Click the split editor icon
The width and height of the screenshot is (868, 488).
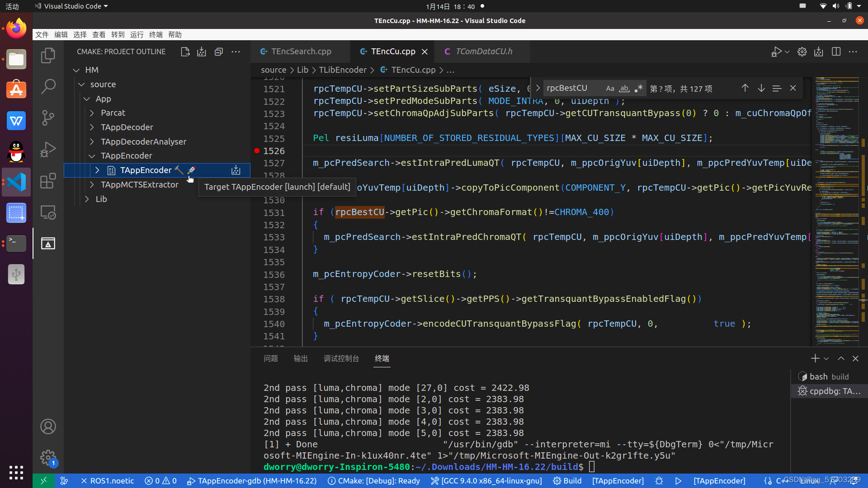tap(836, 52)
